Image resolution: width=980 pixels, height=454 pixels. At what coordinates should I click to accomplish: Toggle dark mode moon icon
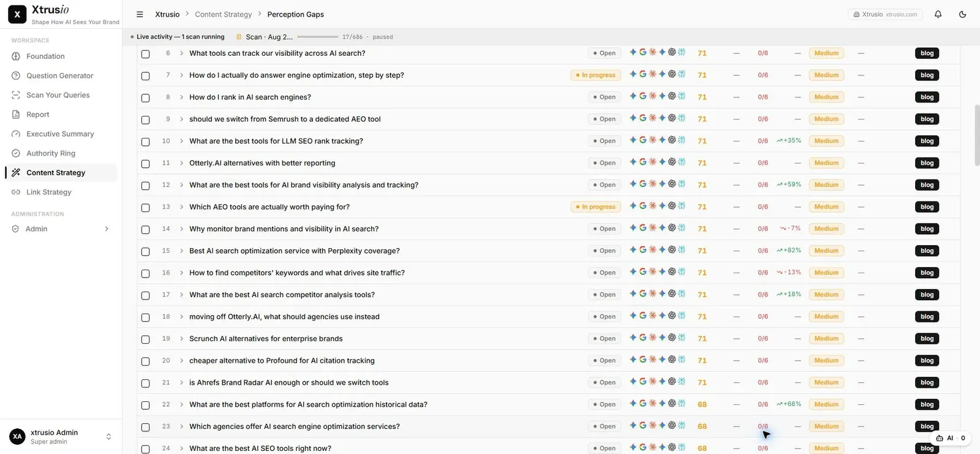point(962,14)
